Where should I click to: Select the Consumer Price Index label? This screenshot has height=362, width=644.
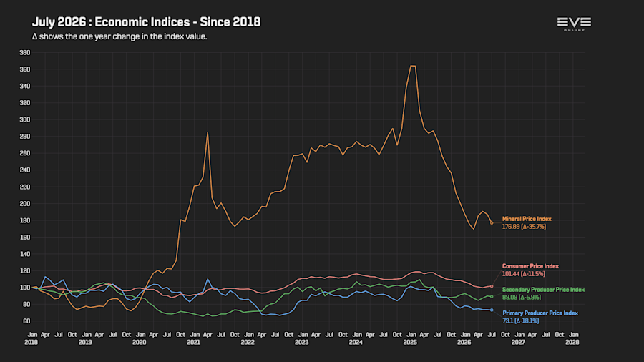[530, 266]
